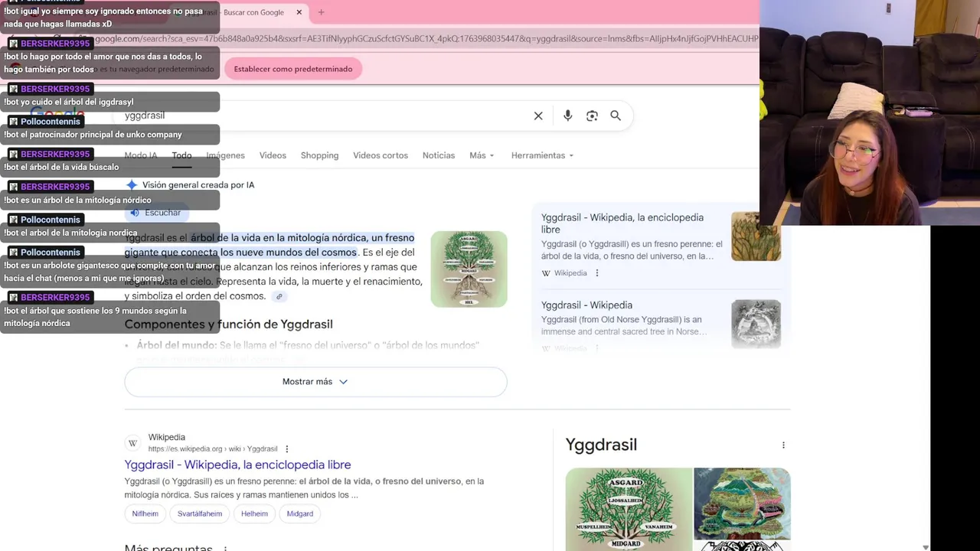This screenshot has height=551, width=980.
Task: Click the Componentes y función de Yggdrasil heading
Action: point(228,324)
